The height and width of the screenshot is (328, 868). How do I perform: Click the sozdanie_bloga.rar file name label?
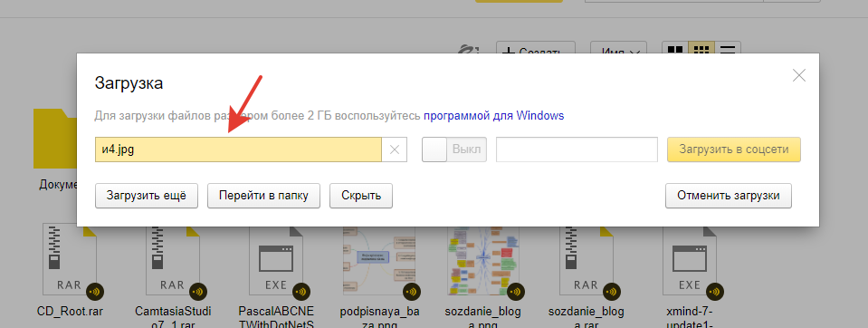tap(587, 318)
